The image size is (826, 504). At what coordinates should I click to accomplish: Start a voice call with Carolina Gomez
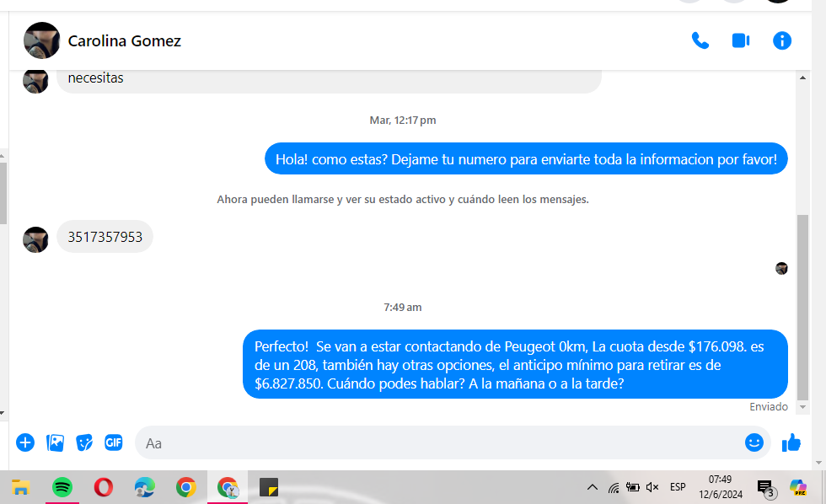point(700,40)
